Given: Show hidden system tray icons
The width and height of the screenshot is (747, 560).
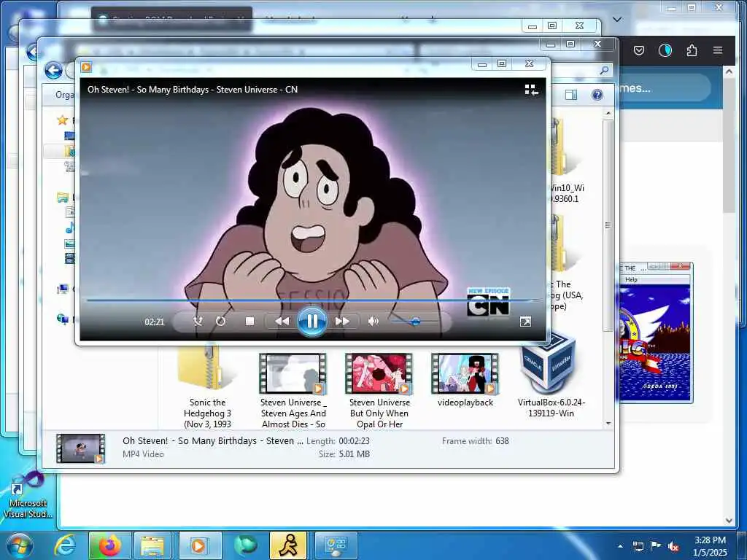Looking at the screenshot, I should 620,546.
